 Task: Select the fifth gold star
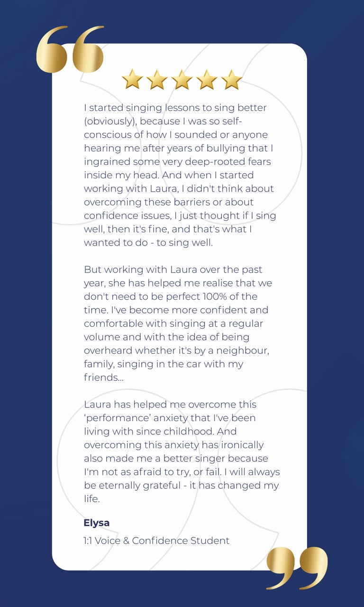(x=232, y=79)
